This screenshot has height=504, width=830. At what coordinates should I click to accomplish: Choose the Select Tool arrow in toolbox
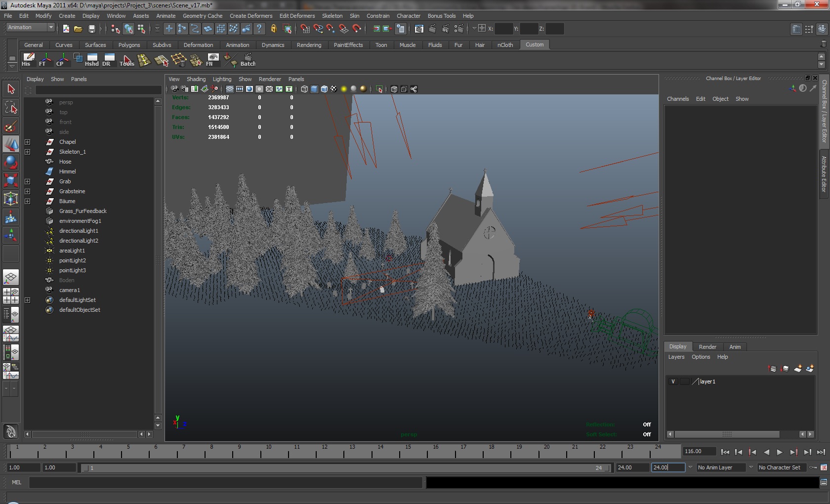(x=11, y=89)
